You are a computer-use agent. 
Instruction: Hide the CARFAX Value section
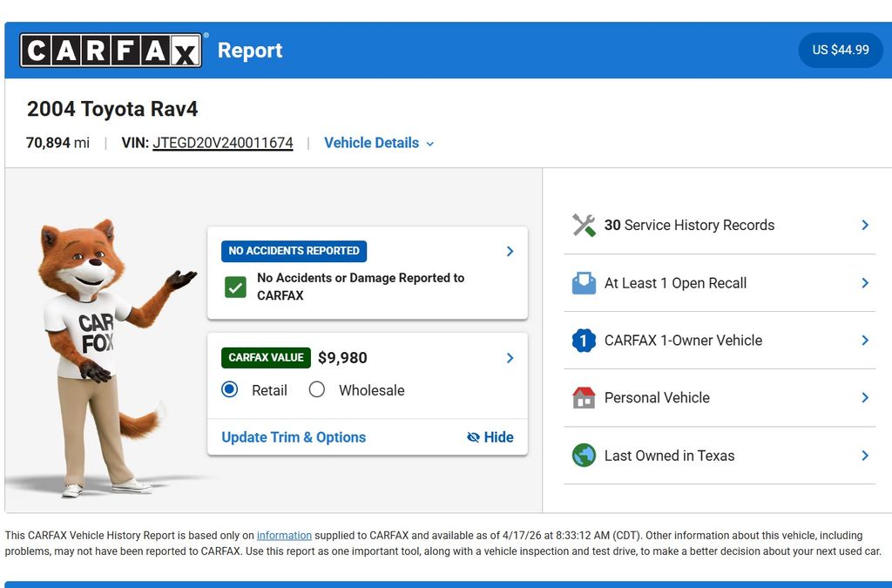pyautogui.click(x=490, y=437)
